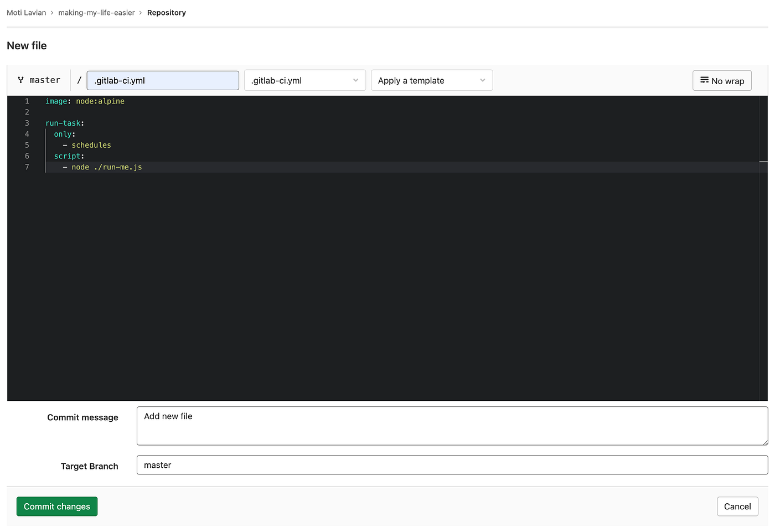Open the .gitlab-ci.yml file type dropdown

click(304, 80)
